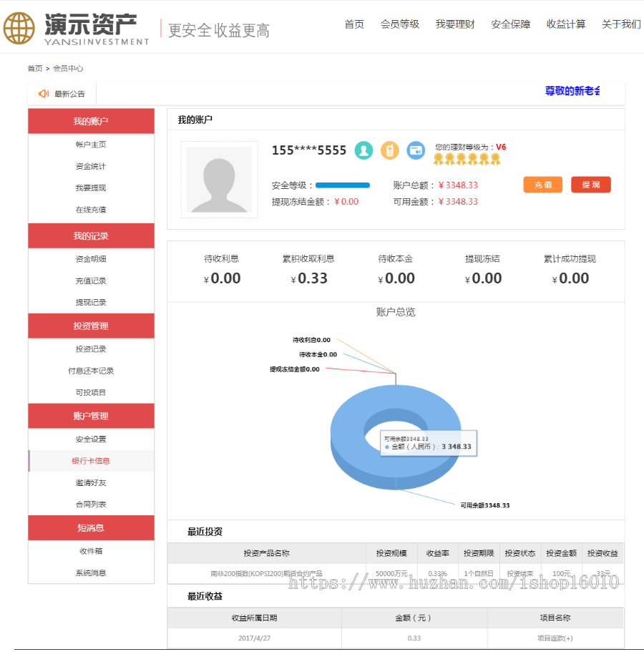Open the 收件箱 inbox link
The width and height of the screenshot is (644, 652).
coord(91,550)
